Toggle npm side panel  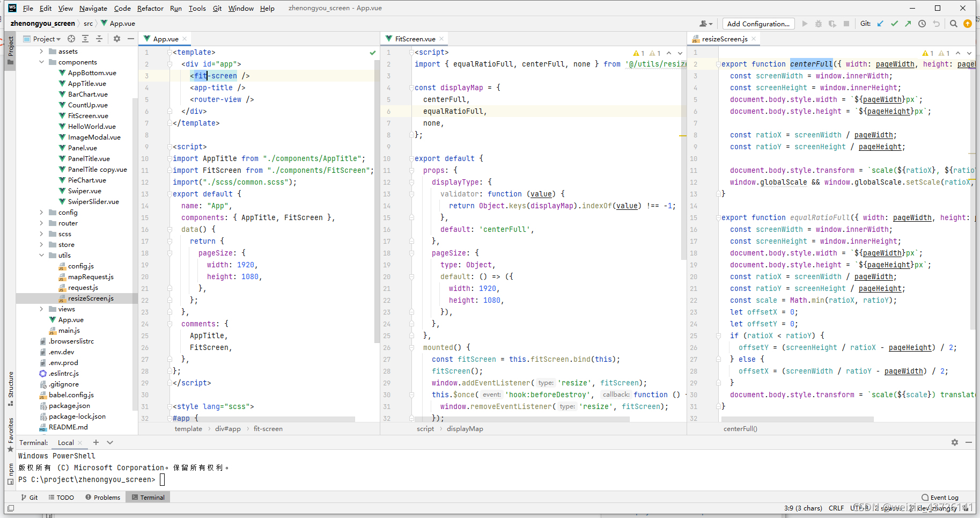10,474
